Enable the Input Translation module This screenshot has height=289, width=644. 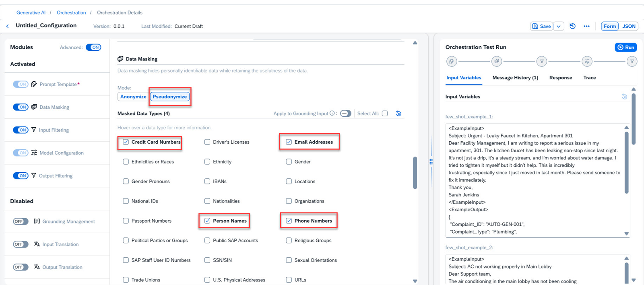point(21,244)
